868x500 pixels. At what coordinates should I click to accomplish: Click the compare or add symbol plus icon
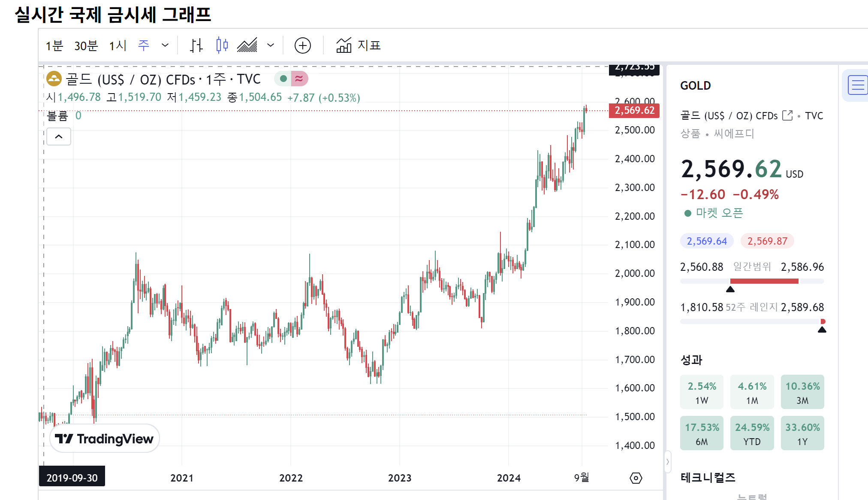pos(302,45)
